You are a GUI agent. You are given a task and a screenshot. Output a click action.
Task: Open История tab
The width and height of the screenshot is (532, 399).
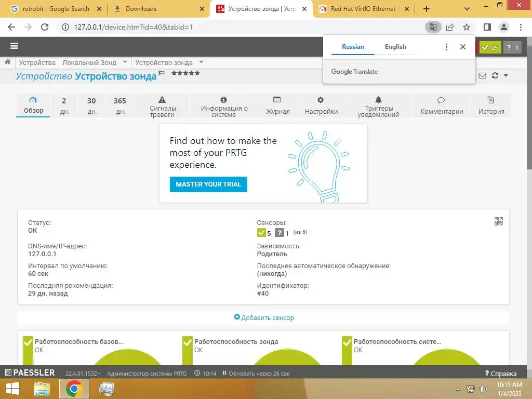[491, 105]
